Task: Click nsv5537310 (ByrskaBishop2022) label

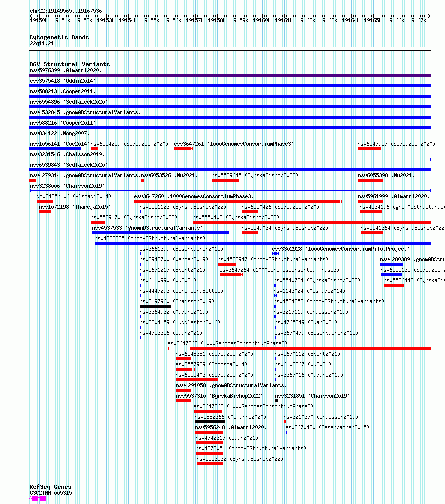Action: coord(219,396)
